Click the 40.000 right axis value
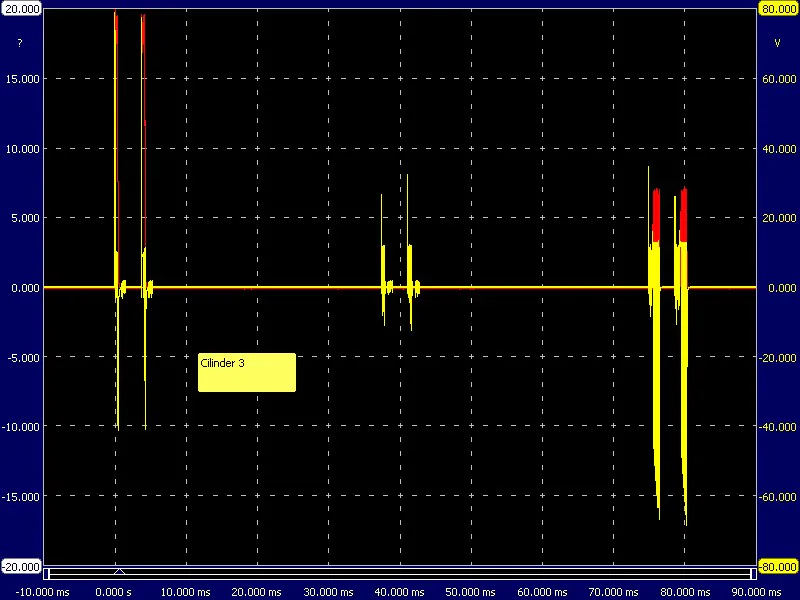Viewport: 800px width, 600px height. pos(779,148)
